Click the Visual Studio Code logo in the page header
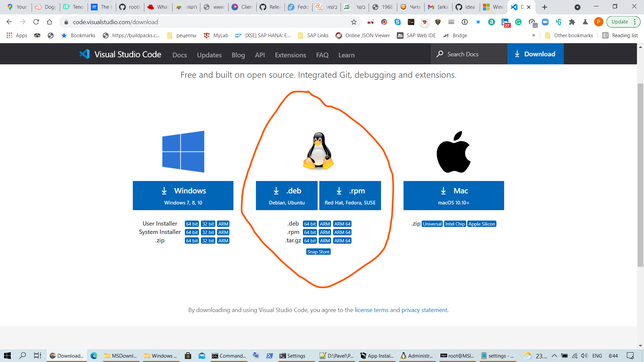 click(85, 54)
